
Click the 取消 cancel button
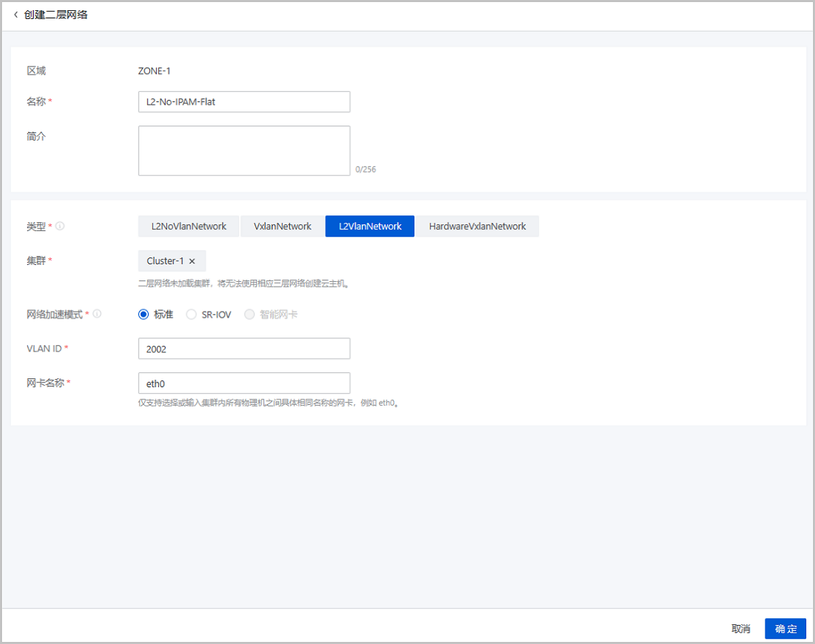(x=741, y=628)
